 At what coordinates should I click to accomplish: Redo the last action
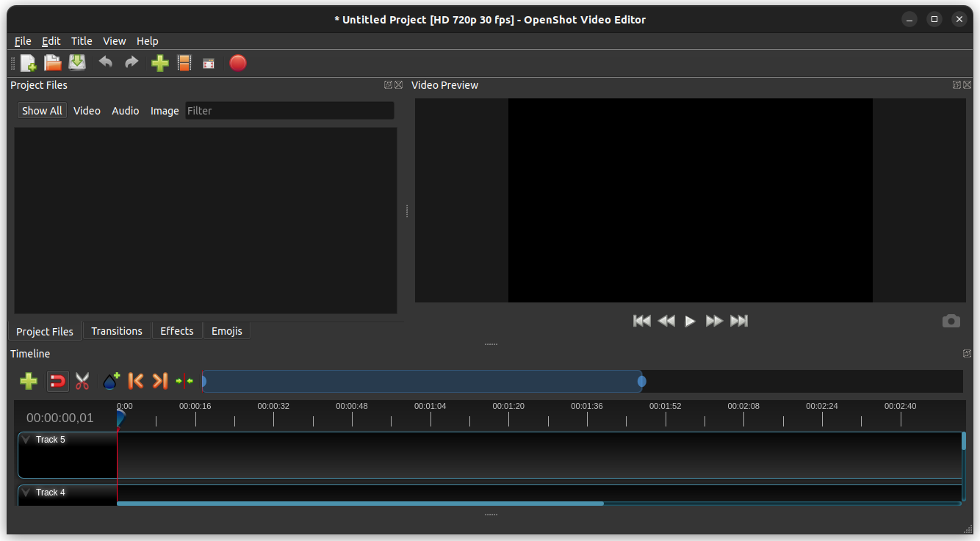(x=131, y=63)
